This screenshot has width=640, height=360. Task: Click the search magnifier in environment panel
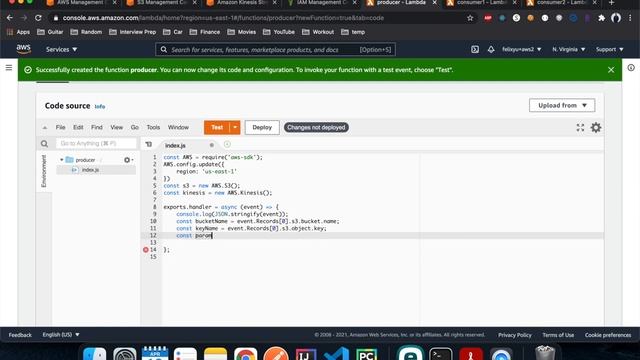[x=44, y=144]
